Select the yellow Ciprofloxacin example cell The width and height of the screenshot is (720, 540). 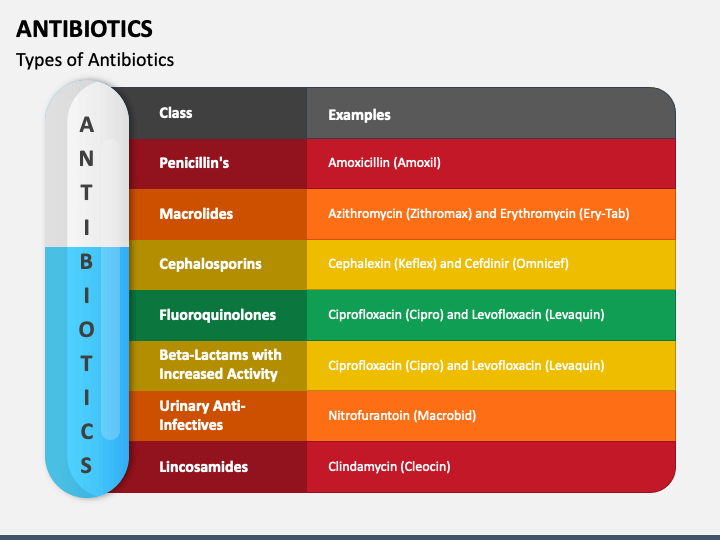(491, 366)
